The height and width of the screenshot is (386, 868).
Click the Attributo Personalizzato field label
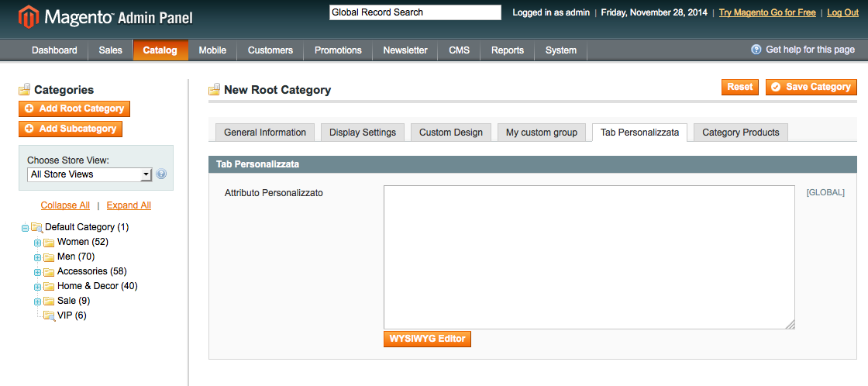pos(274,193)
